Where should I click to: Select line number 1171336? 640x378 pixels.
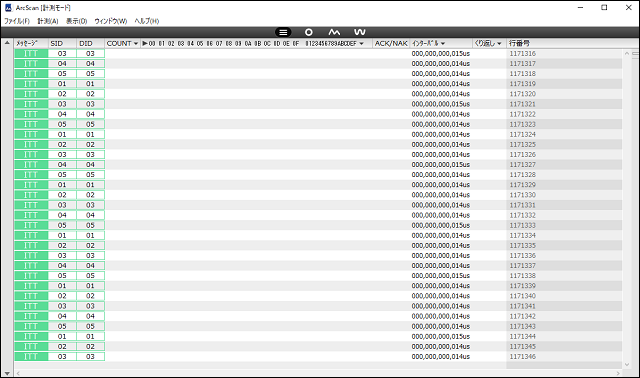522,256
